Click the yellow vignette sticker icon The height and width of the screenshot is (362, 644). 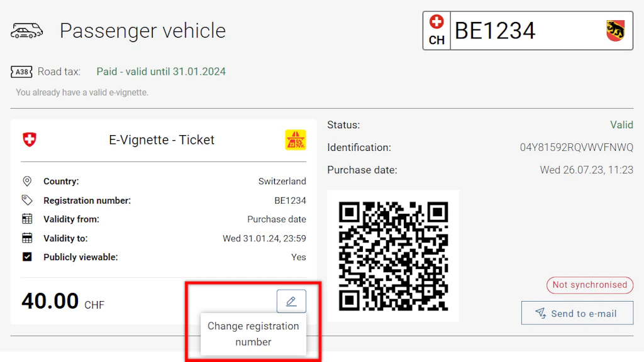tap(296, 140)
